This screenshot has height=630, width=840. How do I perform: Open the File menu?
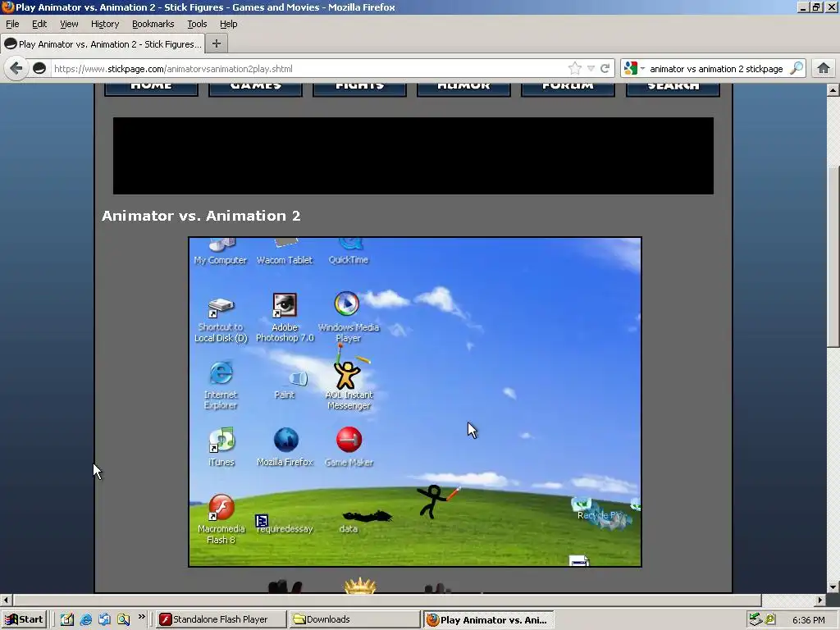(x=12, y=24)
